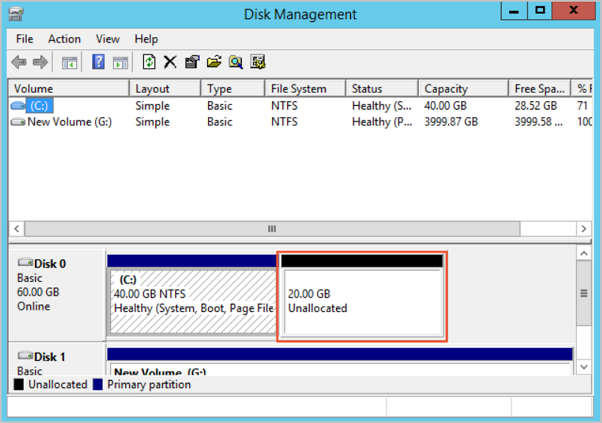
Task: Click the Healthy (S... status cell
Action: [x=382, y=106]
